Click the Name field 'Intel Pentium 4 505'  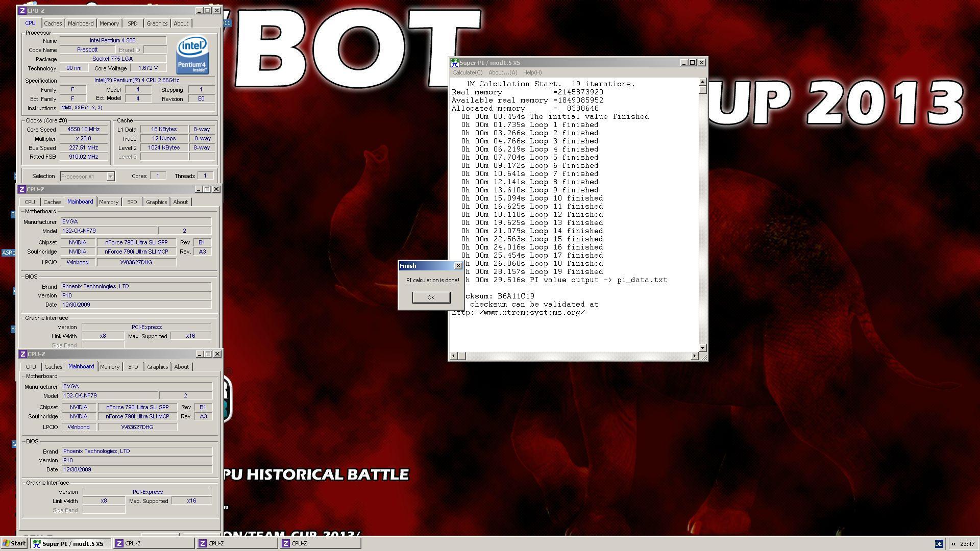113,40
